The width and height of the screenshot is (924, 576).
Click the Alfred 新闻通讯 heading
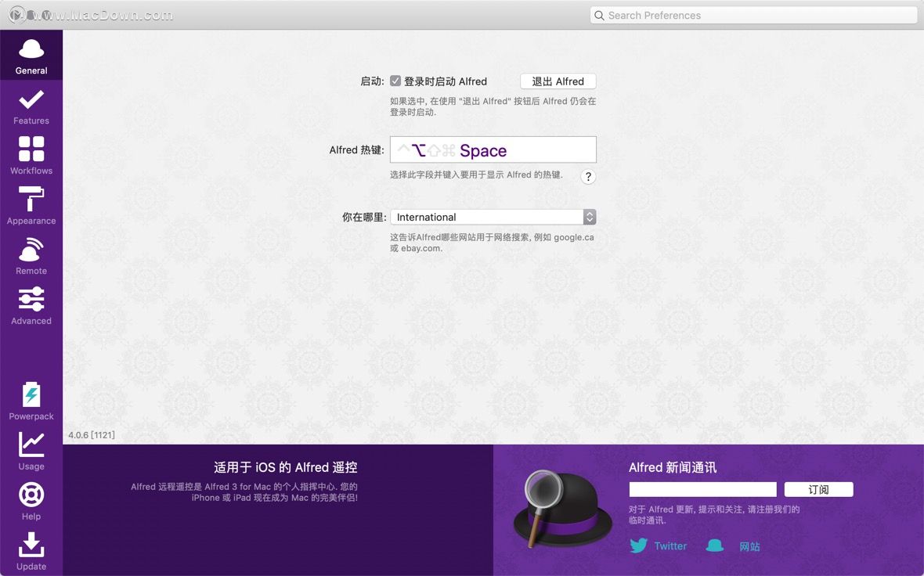(673, 468)
